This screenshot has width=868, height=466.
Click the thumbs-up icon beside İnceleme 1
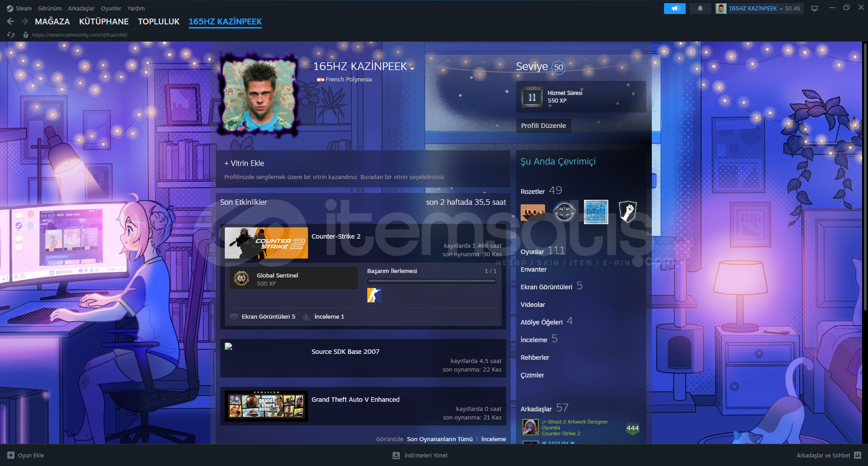point(306,316)
